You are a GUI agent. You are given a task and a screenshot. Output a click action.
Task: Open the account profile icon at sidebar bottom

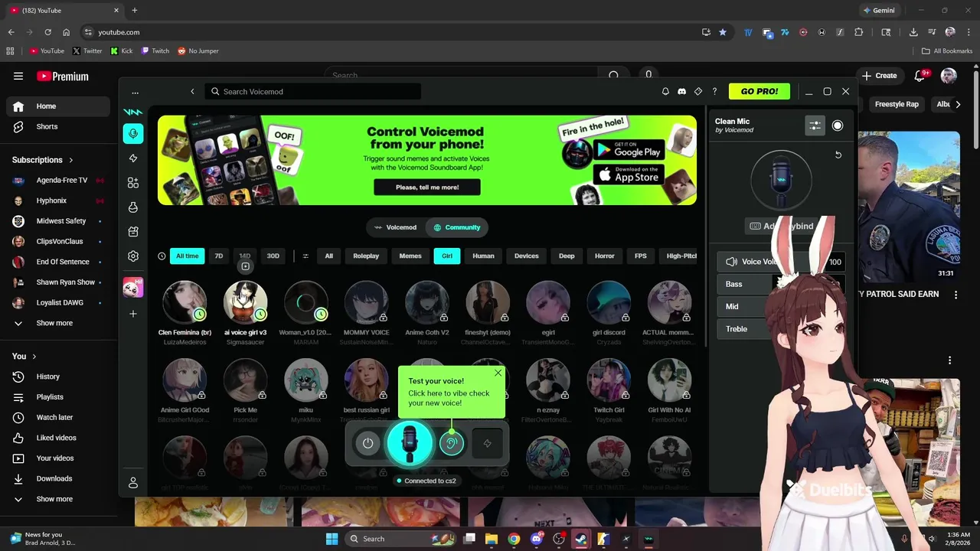(133, 483)
